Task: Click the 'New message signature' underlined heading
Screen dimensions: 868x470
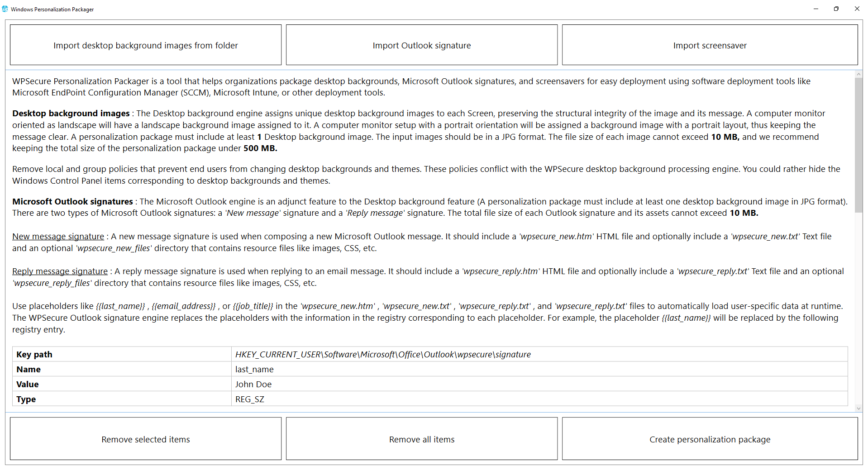Action: (x=58, y=237)
